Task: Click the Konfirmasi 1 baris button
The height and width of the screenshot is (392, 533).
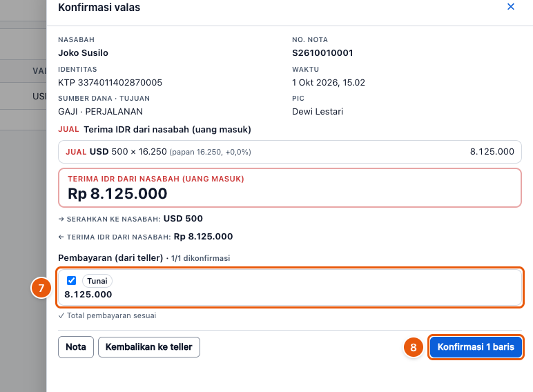Action: coord(476,347)
